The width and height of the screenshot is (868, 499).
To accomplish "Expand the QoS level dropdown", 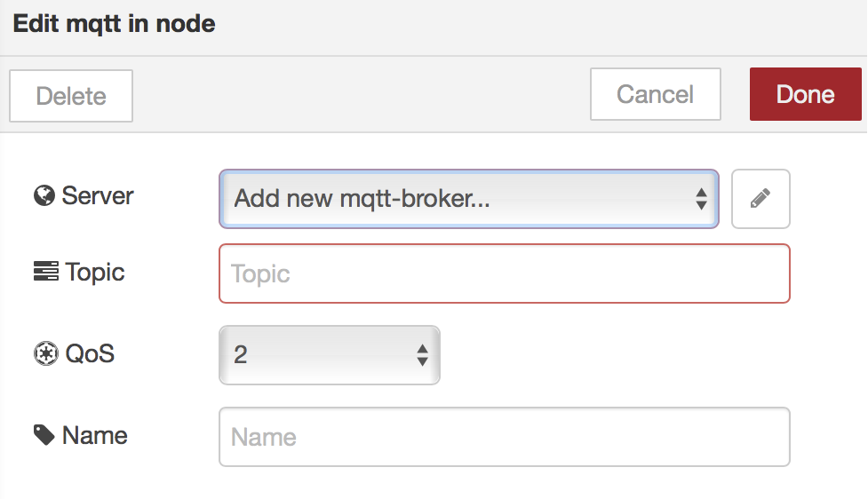I will [329, 355].
